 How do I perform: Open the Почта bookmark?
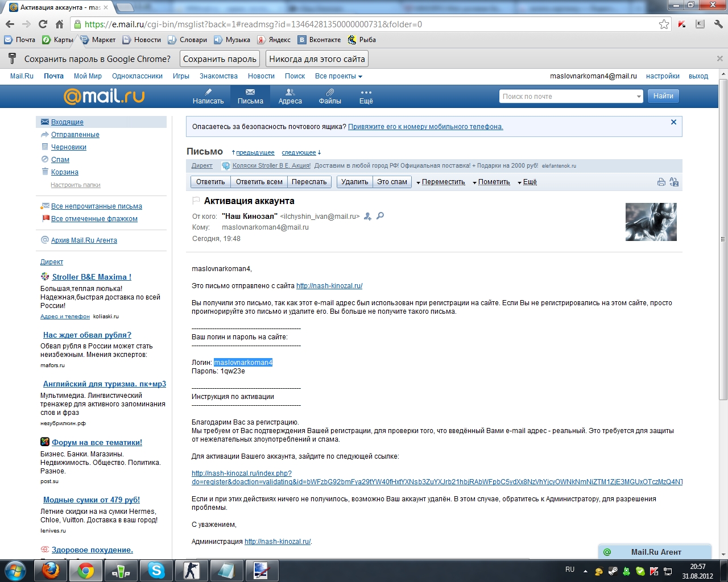(x=19, y=40)
